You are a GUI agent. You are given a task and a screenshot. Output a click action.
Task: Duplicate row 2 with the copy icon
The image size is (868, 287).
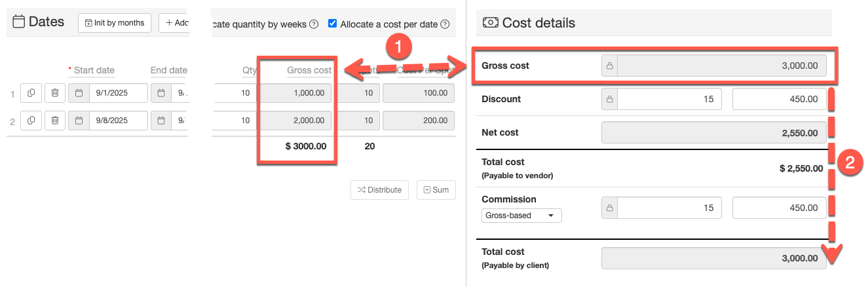[x=31, y=120]
